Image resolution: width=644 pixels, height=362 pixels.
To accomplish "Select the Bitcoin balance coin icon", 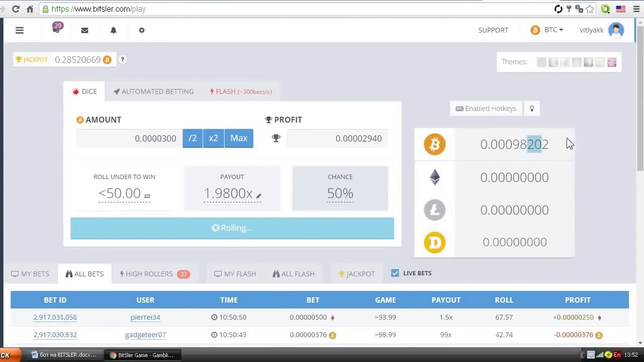I will tap(435, 144).
